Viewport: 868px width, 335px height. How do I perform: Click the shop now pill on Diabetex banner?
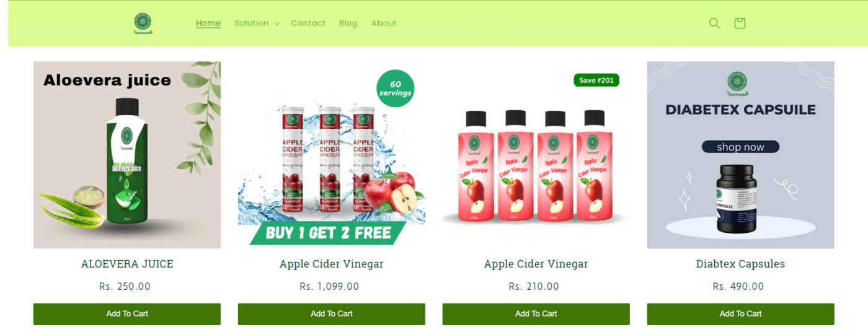740,147
